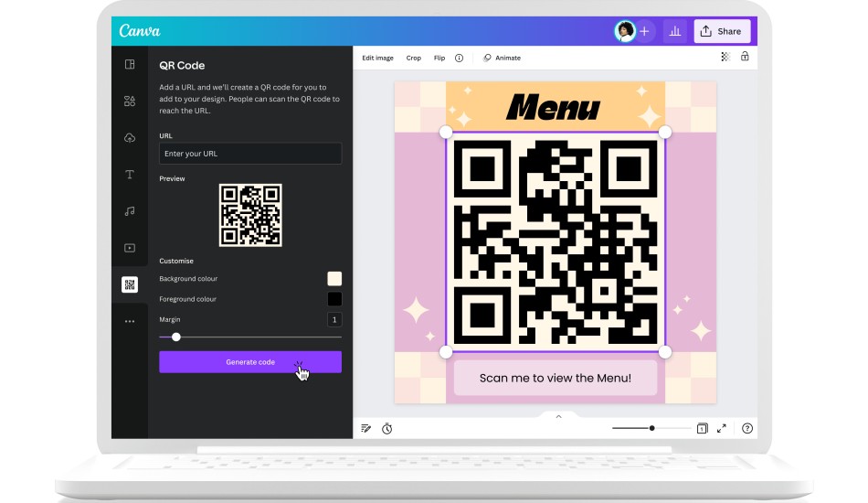Click the top-right resize handle of QR image
Viewport: 868px width, 503px height.
(x=665, y=132)
